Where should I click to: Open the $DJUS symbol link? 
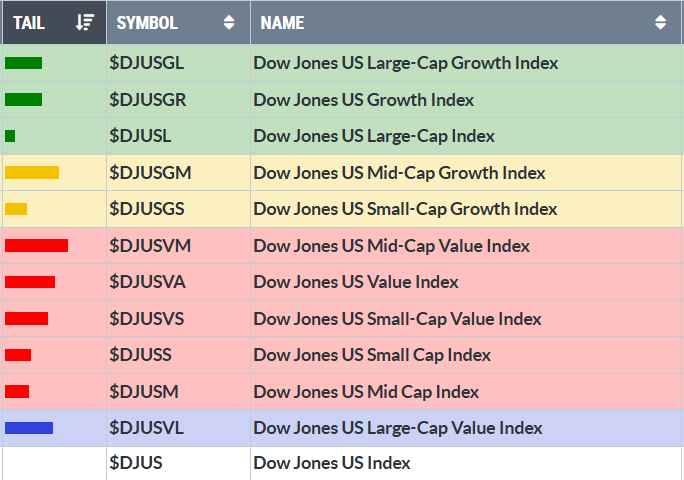point(136,463)
